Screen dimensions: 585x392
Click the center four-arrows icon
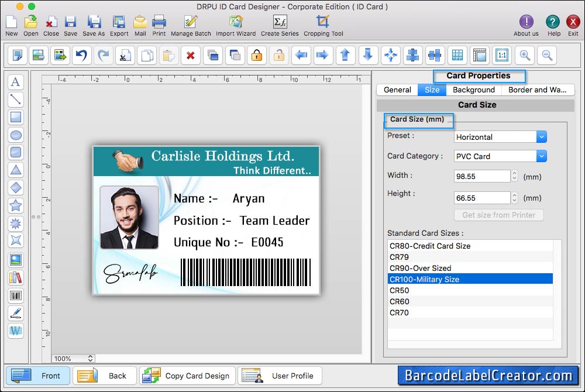(x=391, y=56)
